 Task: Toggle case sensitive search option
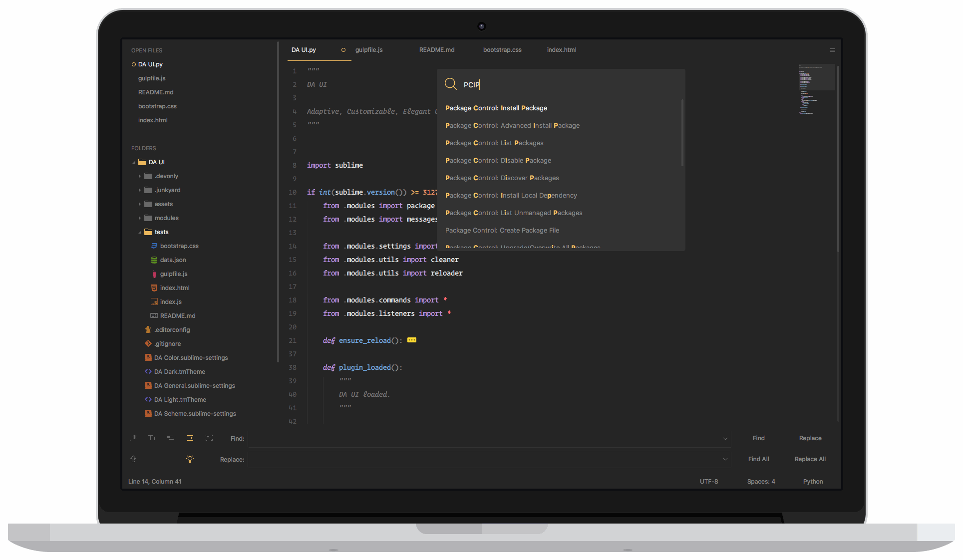(152, 438)
